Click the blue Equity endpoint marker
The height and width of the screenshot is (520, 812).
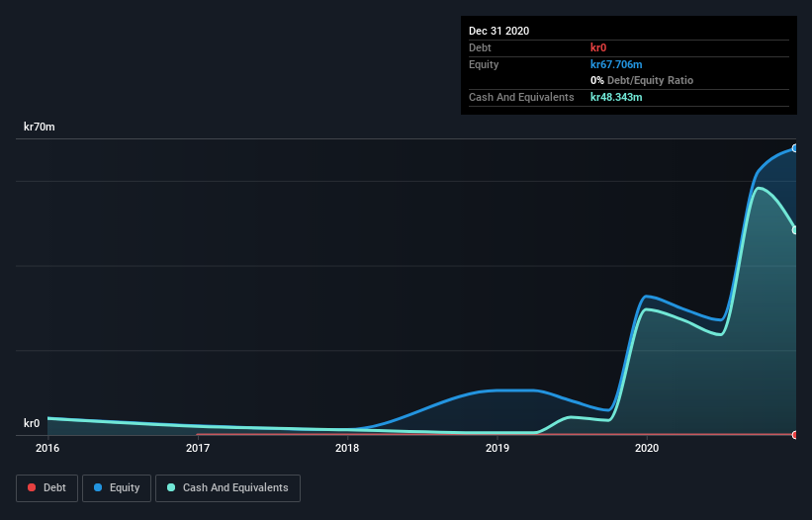pyautogui.click(x=795, y=148)
